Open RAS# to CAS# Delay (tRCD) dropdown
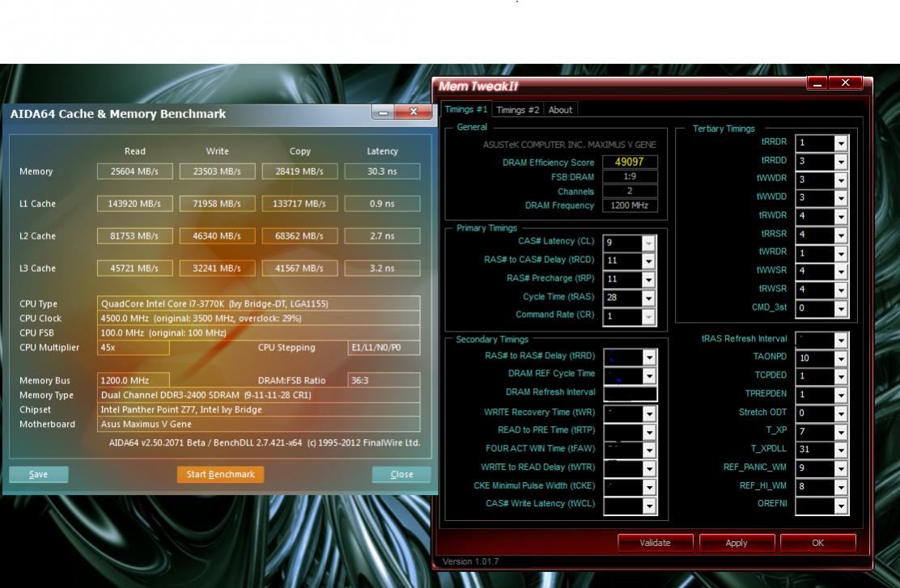900x588 pixels. [648, 261]
